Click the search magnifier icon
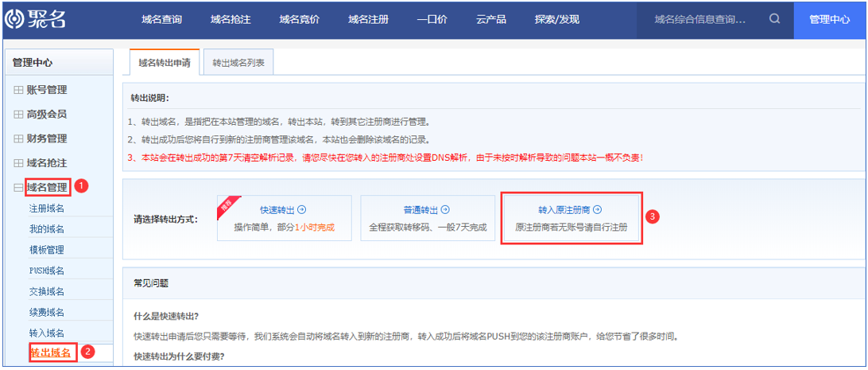Screen dimensions: 868x370 pos(774,19)
